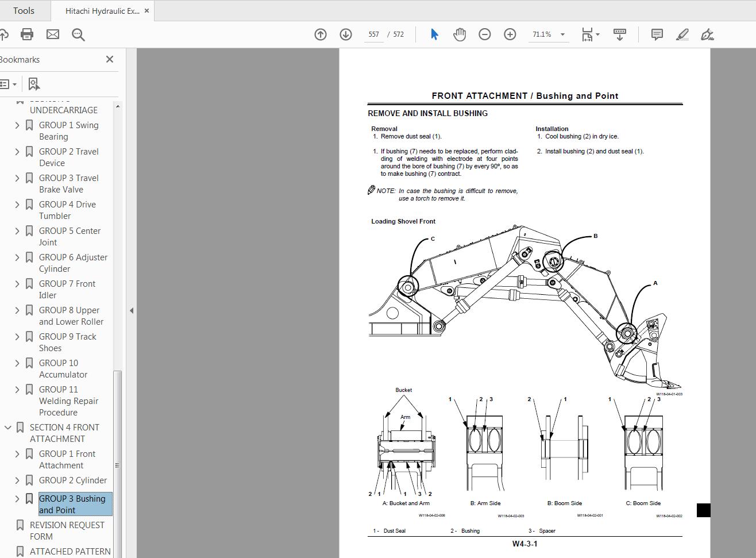
Task: Open the keyboard display icon on toolbar
Action: [620, 34]
